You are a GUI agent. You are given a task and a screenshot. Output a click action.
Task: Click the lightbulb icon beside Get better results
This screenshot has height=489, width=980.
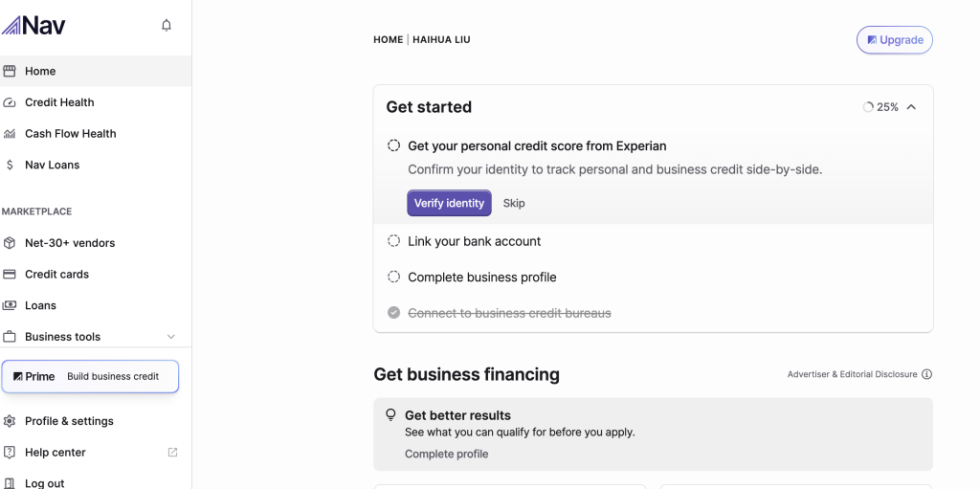[x=390, y=415]
